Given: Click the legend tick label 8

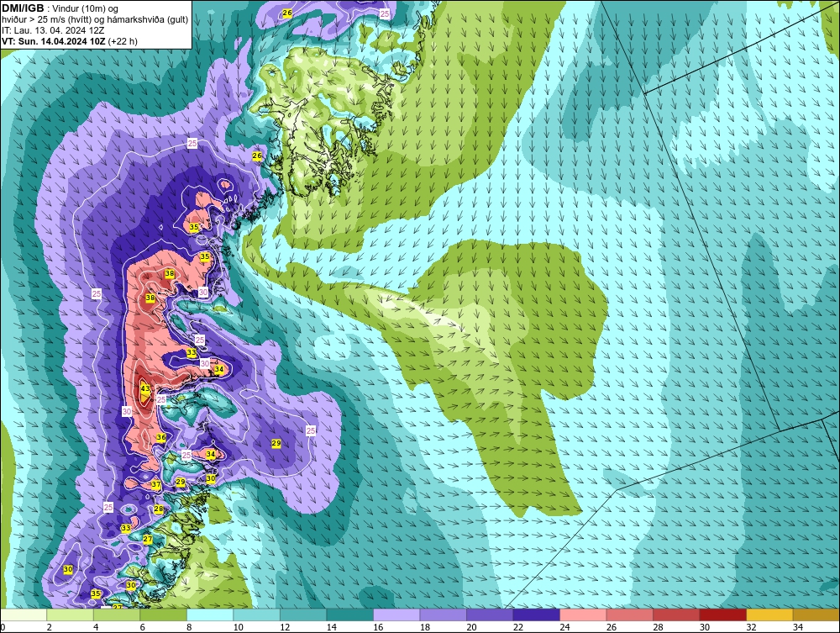Looking at the screenshot, I should [189, 627].
